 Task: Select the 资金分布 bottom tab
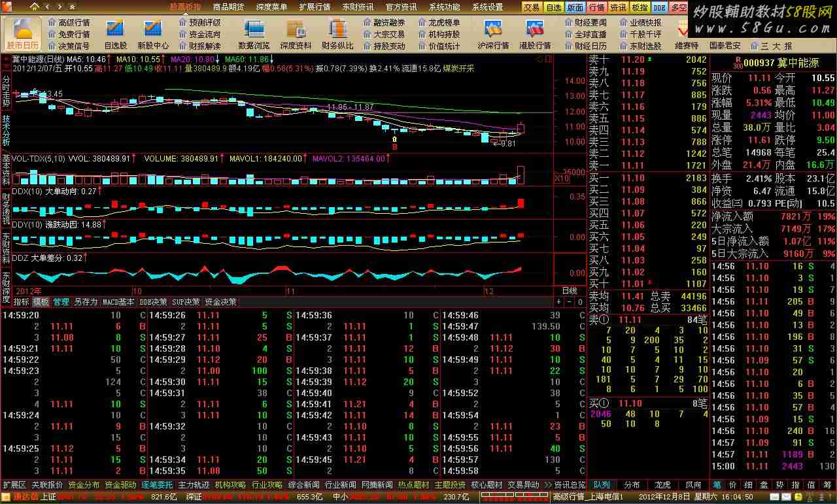tap(84, 485)
